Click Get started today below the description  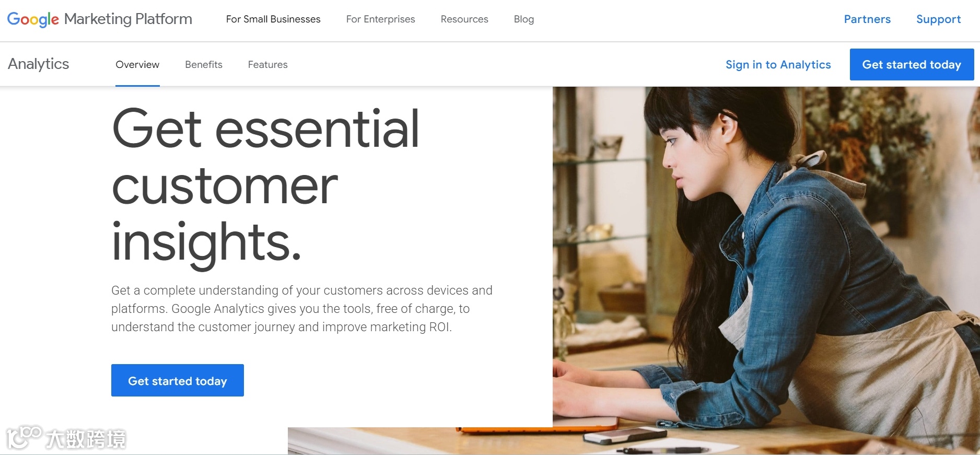(178, 380)
